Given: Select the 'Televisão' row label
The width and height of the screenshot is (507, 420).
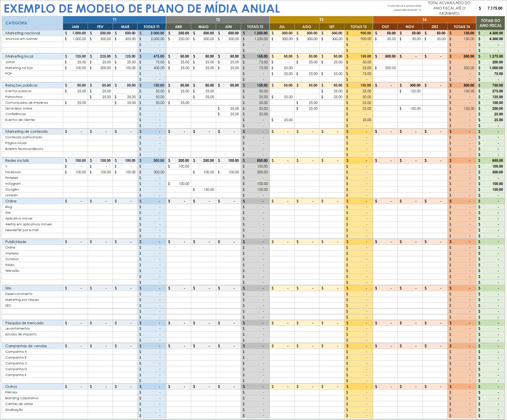Looking at the screenshot, I should 12,271.
